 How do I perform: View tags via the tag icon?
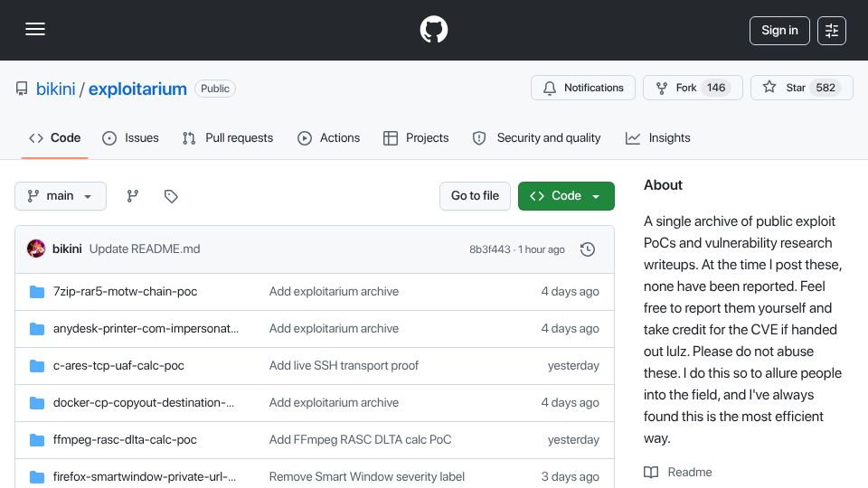(171, 196)
